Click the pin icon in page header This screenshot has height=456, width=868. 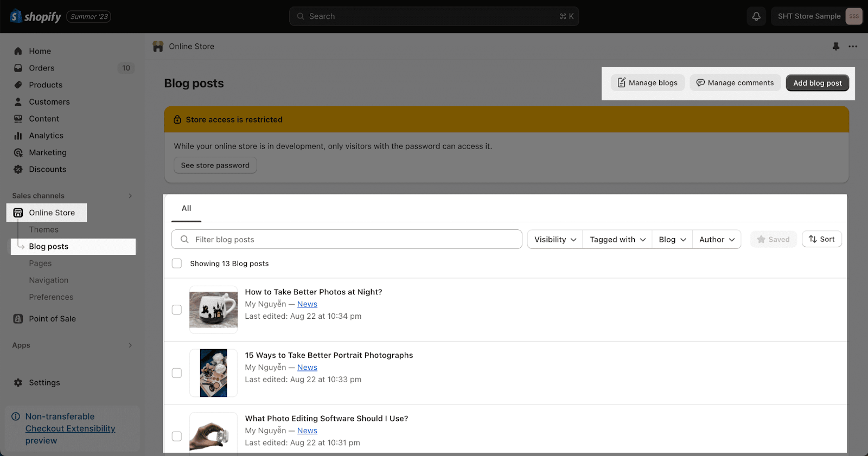(836, 47)
